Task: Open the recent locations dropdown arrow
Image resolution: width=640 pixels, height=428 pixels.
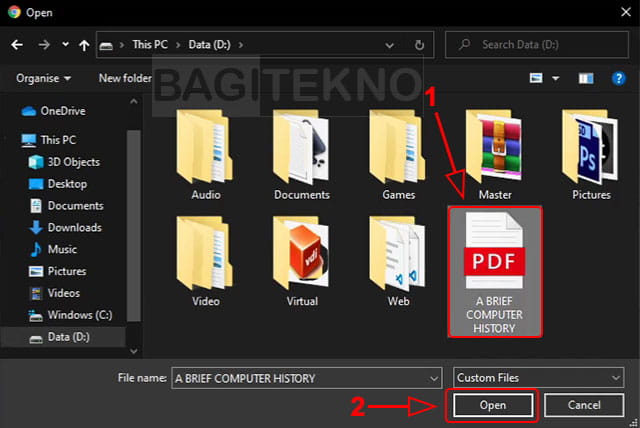Action: (65, 44)
